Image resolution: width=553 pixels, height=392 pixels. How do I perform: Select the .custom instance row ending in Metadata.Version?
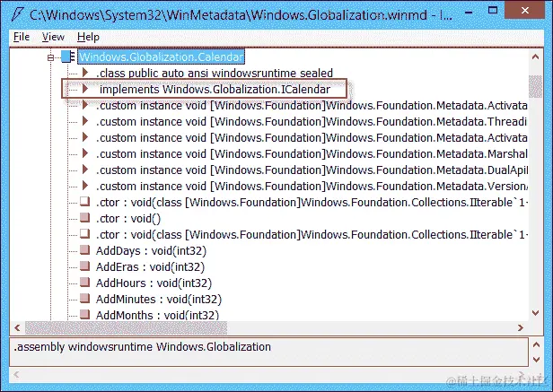(312, 187)
